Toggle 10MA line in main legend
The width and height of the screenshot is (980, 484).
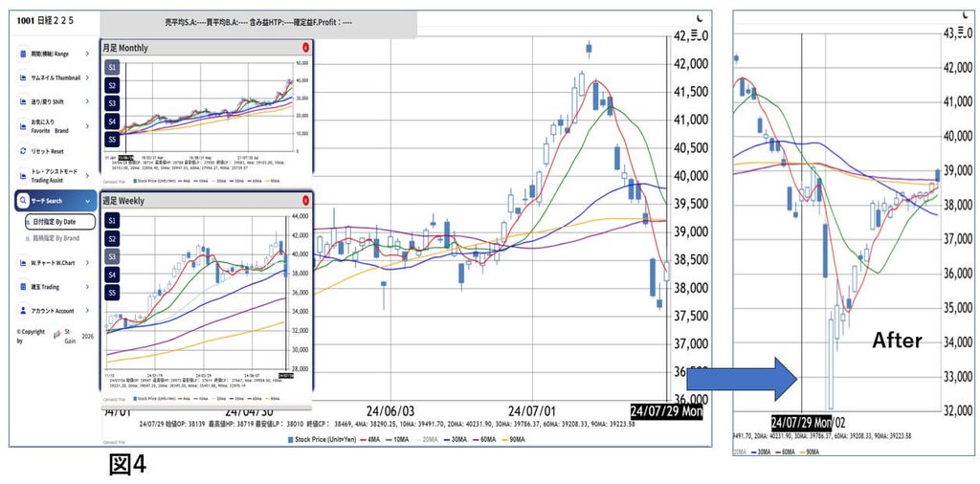pos(398,440)
